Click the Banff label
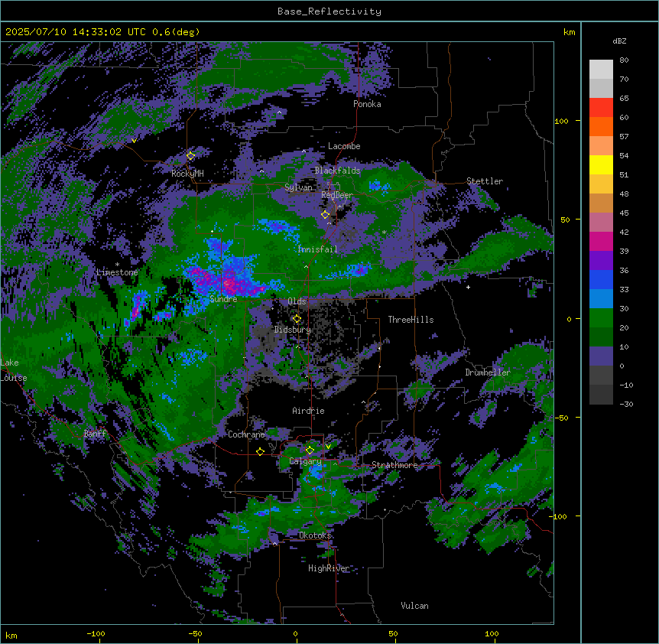 (95, 434)
